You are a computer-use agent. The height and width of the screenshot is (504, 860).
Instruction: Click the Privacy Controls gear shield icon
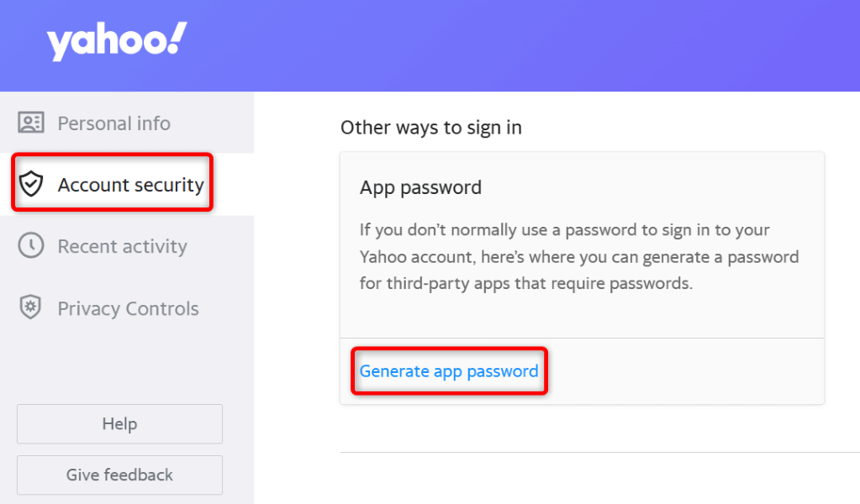[31, 308]
